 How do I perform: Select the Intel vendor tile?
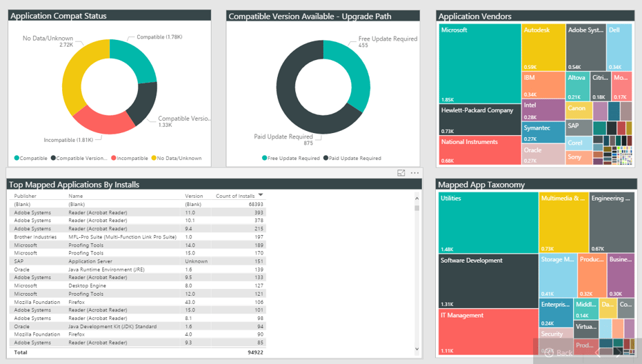pos(543,110)
